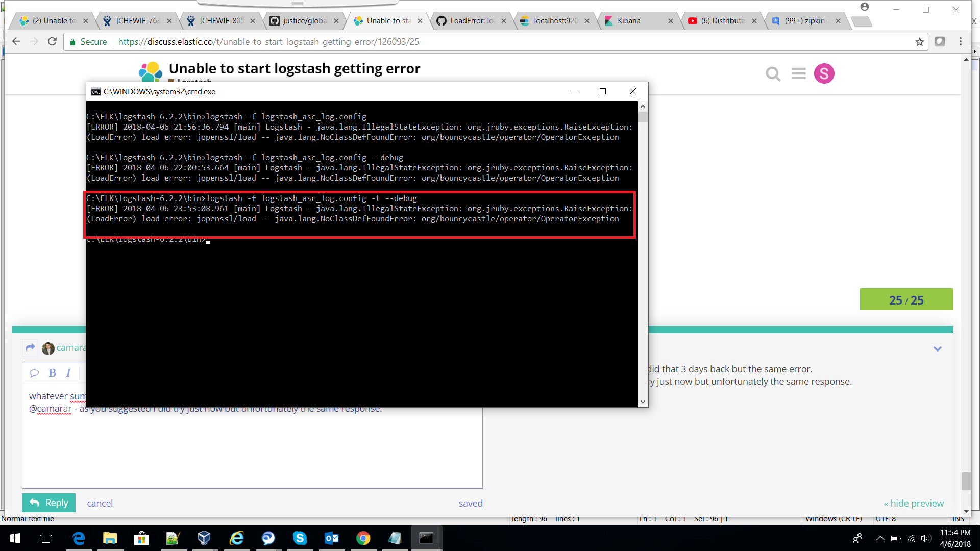Click the cancel link beside Reply
Viewport: 980px width, 551px height.
pyautogui.click(x=100, y=504)
